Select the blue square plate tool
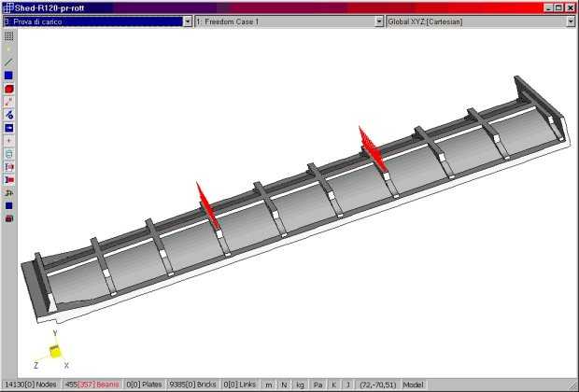Image resolution: width=579 pixels, height=392 pixels. 8,76
